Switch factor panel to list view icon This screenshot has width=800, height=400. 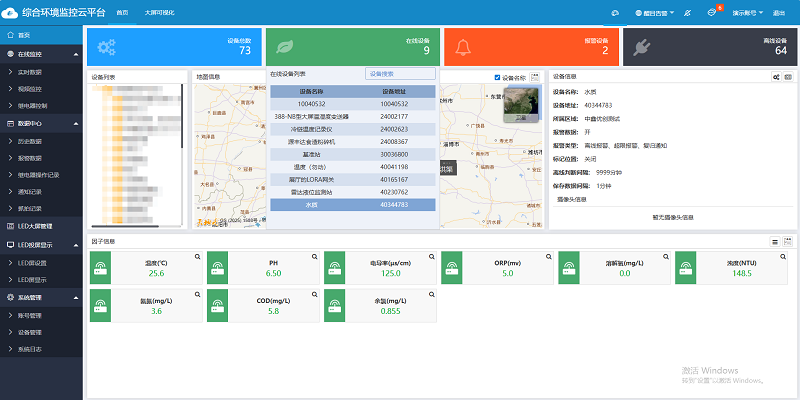(x=775, y=241)
